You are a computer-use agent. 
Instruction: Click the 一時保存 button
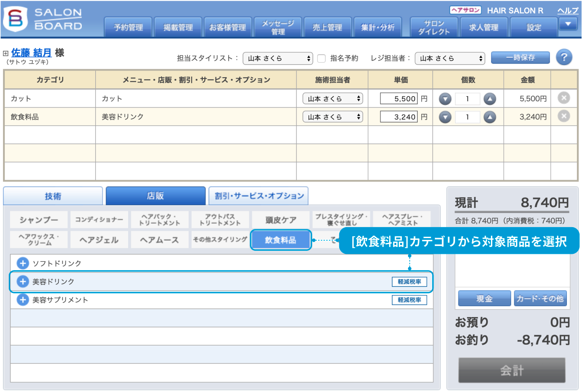pos(520,58)
